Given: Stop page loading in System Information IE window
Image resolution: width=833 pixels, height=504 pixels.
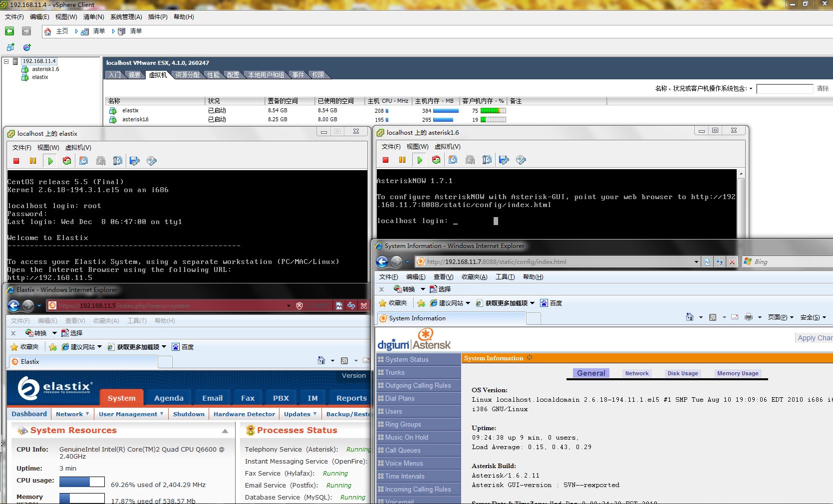Looking at the screenshot, I should point(732,261).
